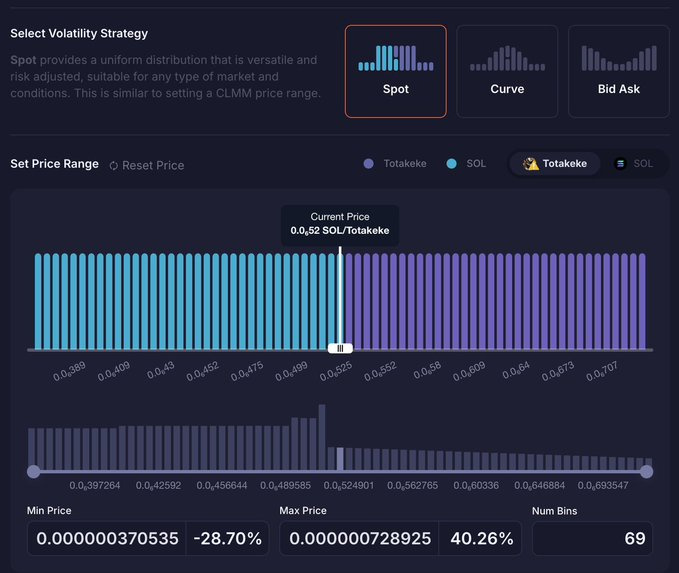
Task: Click the SOL token logo icon
Action: coord(621,164)
